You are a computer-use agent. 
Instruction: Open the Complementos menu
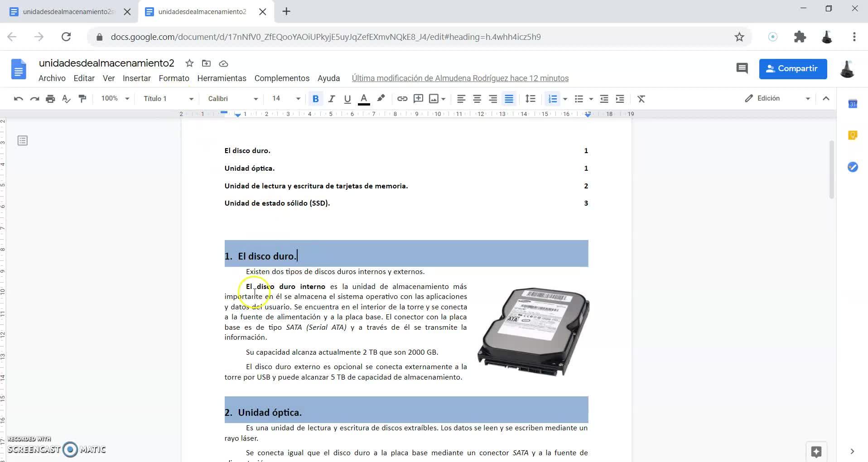[x=282, y=78]
